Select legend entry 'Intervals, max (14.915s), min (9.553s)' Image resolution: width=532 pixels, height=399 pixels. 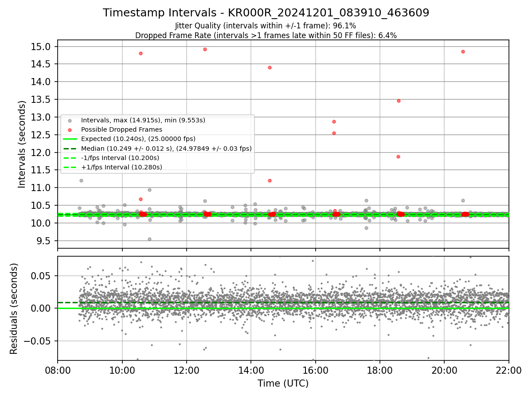(x=143, y=120)
